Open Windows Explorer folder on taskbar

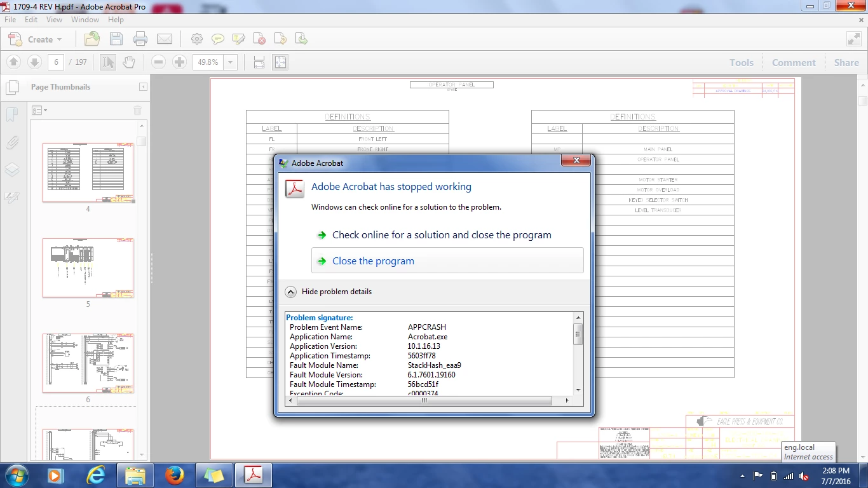tap(135, 475)
